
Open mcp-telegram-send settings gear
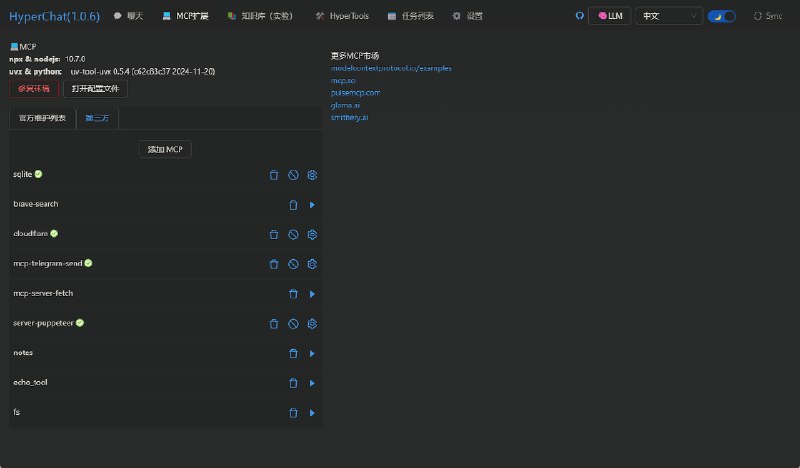tap(312, 264)
